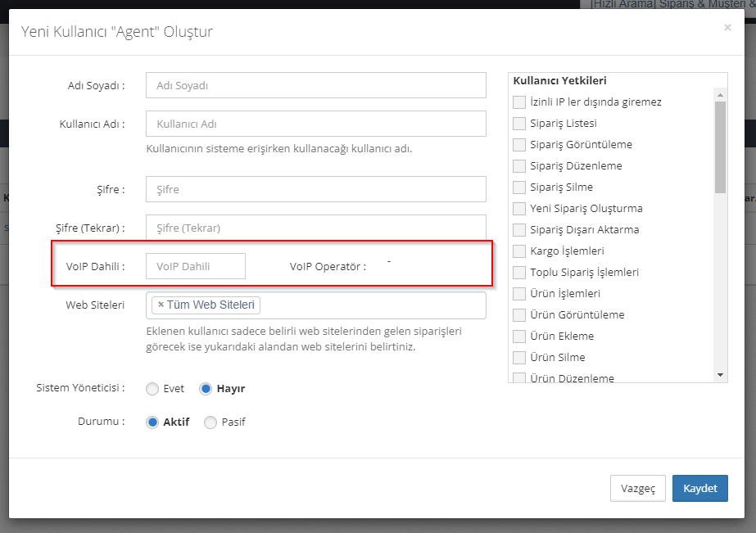Focus the Adı Soyadı input field
756x533 pixels.
click(x=315, y=85)
